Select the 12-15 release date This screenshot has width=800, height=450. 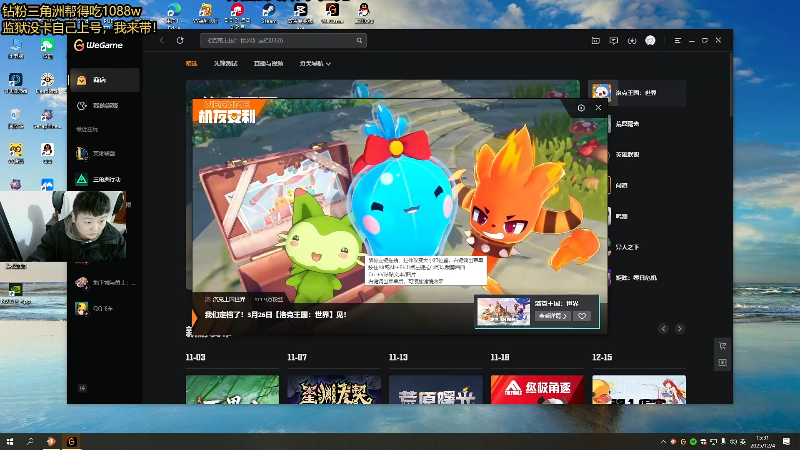[602, 357]
